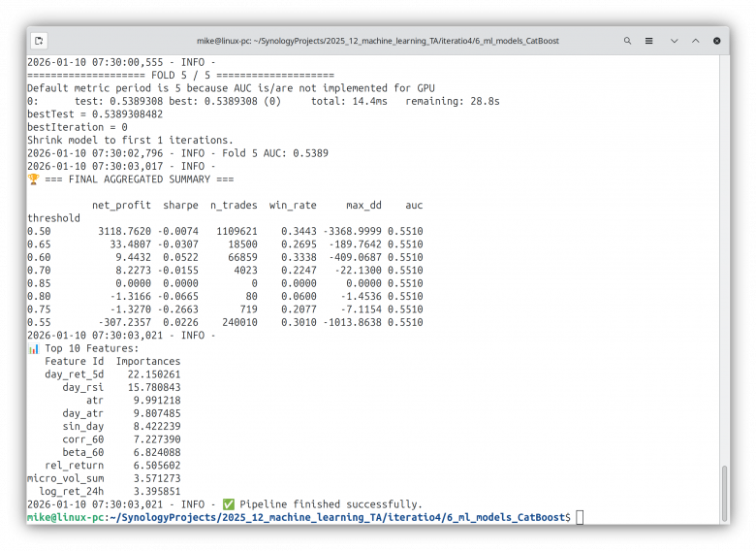Click the FOLD 5 / 5 separator line
The image size is (756, 551).
pyautogui.click(x=180, y=75)
